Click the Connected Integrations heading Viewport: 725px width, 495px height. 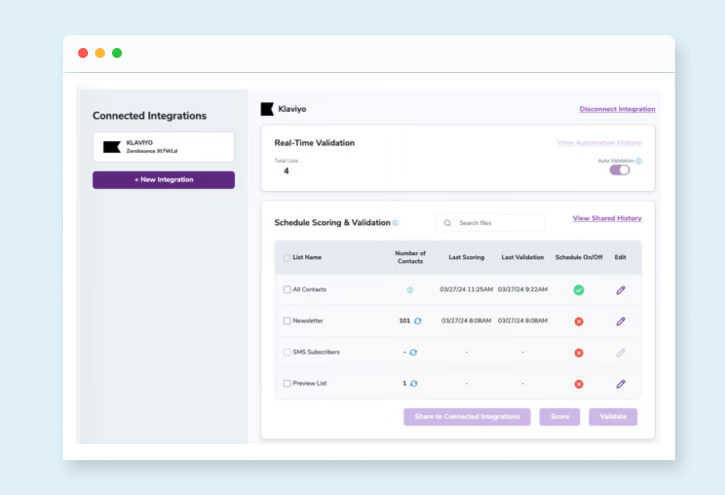coord(149,116)
